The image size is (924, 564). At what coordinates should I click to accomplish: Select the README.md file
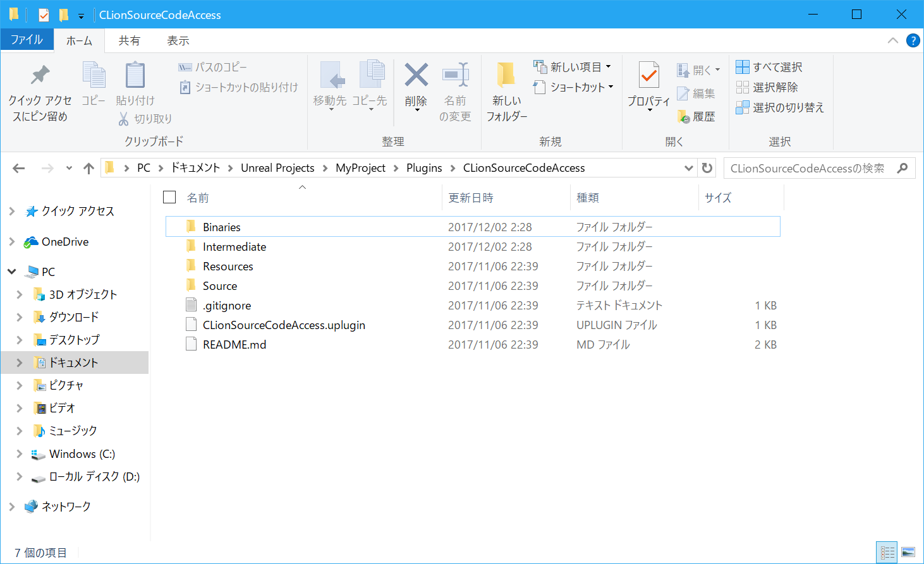473,344
